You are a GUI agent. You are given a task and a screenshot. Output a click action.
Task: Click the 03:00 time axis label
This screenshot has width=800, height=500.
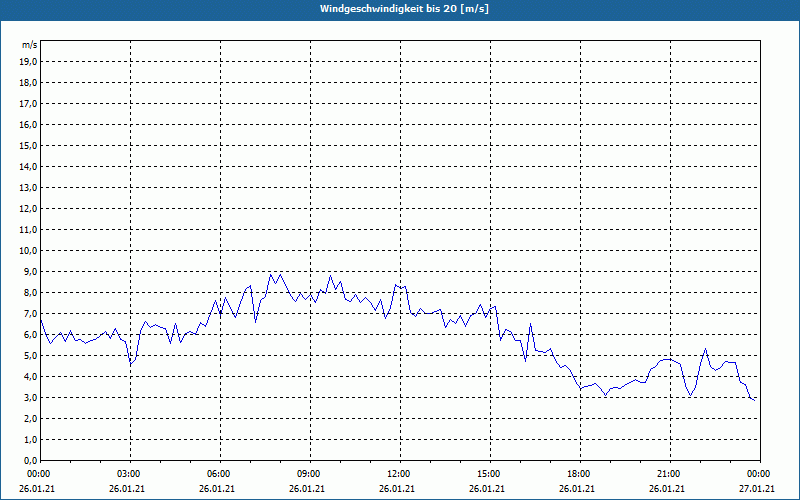click(x=130, y=474)
